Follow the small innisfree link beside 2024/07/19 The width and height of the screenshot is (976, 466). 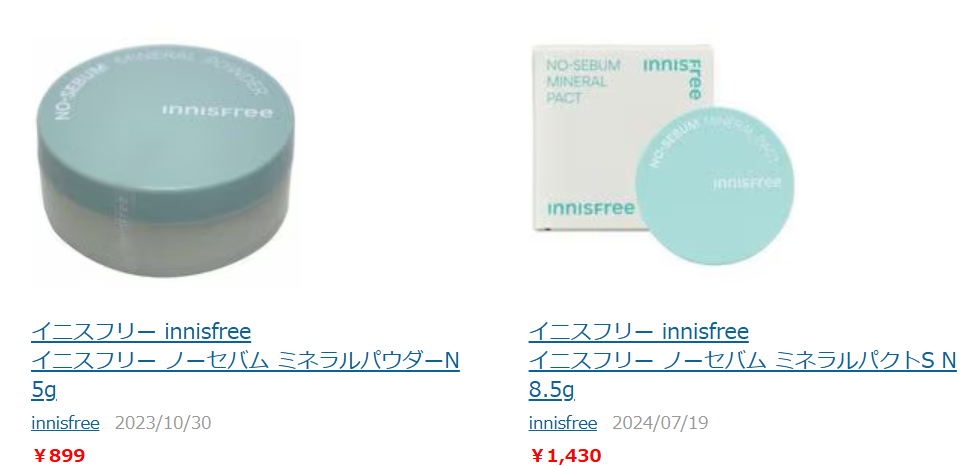[563, 424]
